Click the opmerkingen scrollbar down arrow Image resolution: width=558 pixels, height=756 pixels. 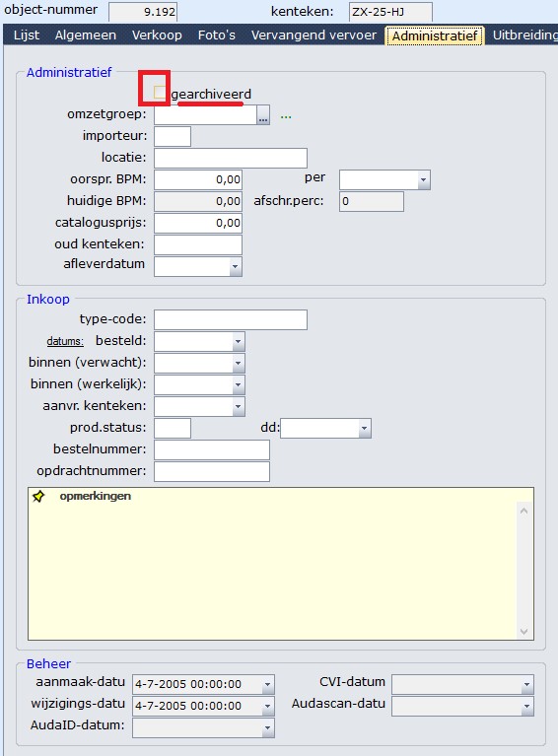[x=524, y=631]
